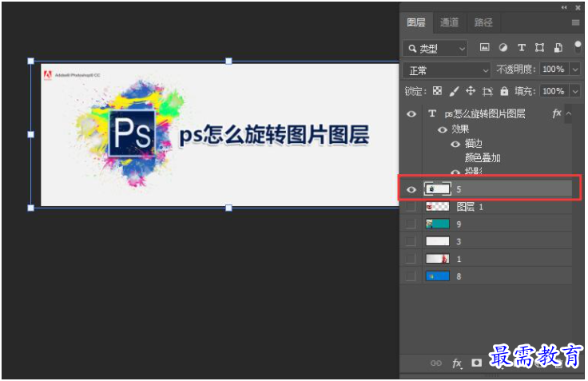Select layer 9 teal thumbnail
This screenshot has width=588, height=381.
tap(438, 224)
